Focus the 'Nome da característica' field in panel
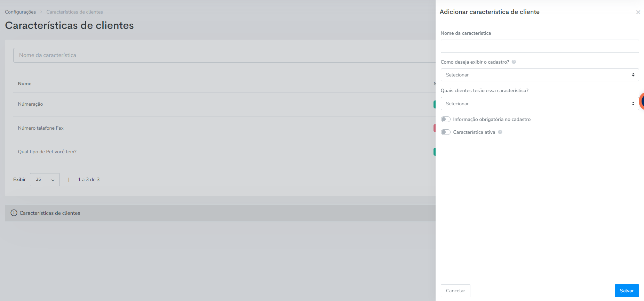Image resolution: width=644 pixels, height=301 pixels. pos(540,46)
